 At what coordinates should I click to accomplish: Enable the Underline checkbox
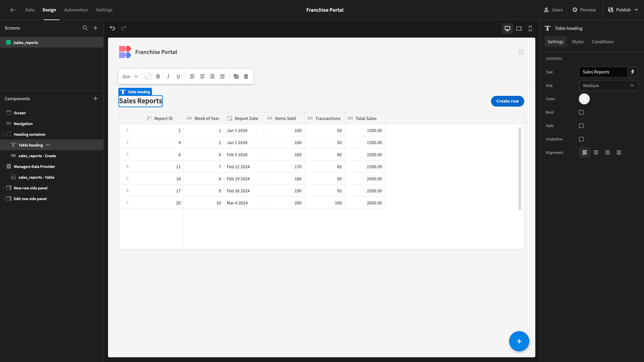pos(581,139)
